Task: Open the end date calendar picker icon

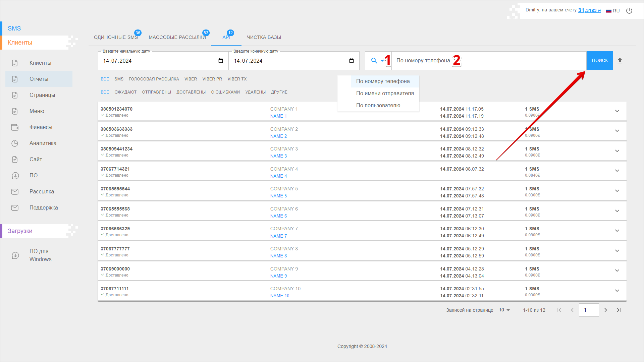Action: pyautogui.click(x=352, y=61)
